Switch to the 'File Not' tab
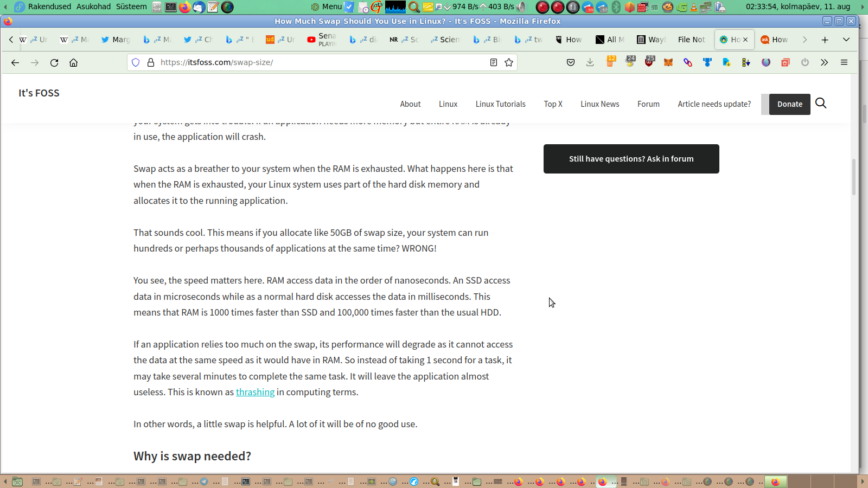This screenshot has width=868, height=488. pyautogui.click(x=692, y=40)
